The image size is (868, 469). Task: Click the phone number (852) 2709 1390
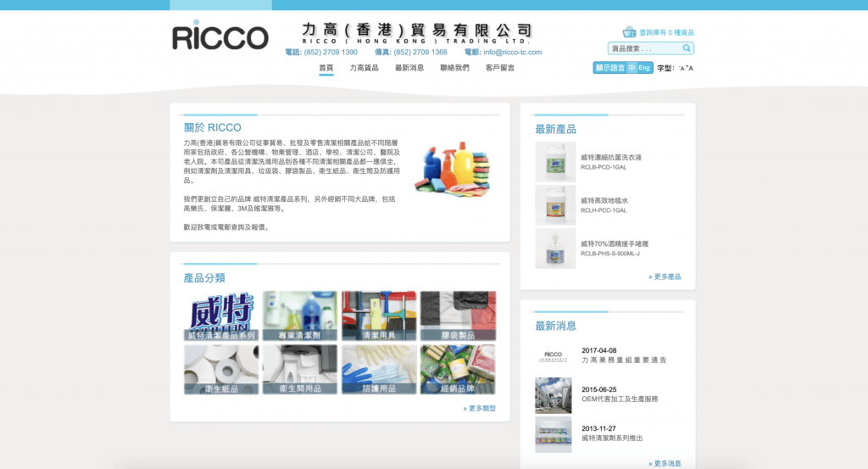coord(331,52)
